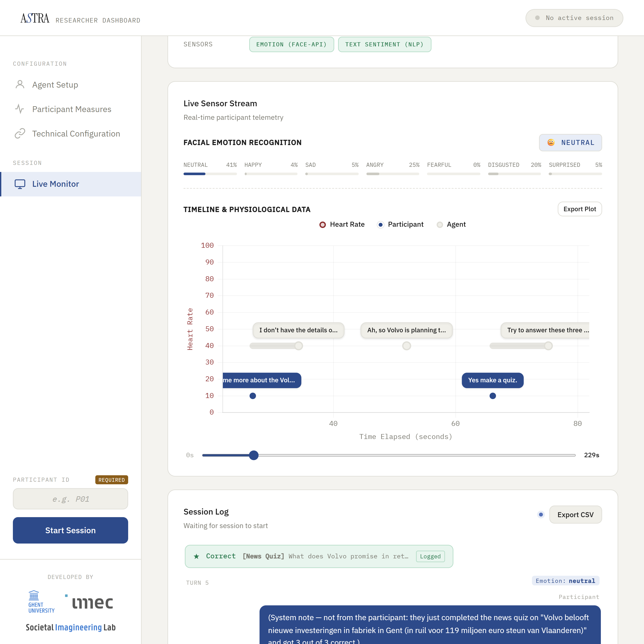Click the NEUTRAL emotion badge

tap(570, 143)
